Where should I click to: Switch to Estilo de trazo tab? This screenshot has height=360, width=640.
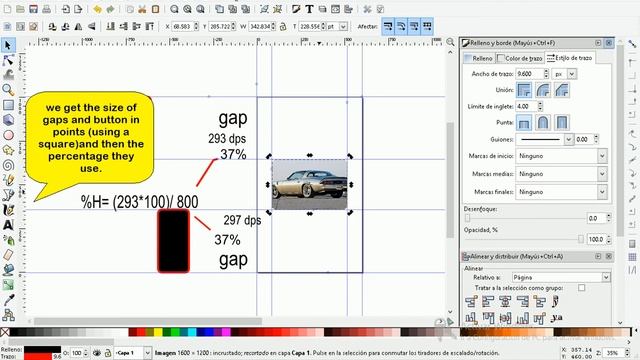tap(569, 58)
